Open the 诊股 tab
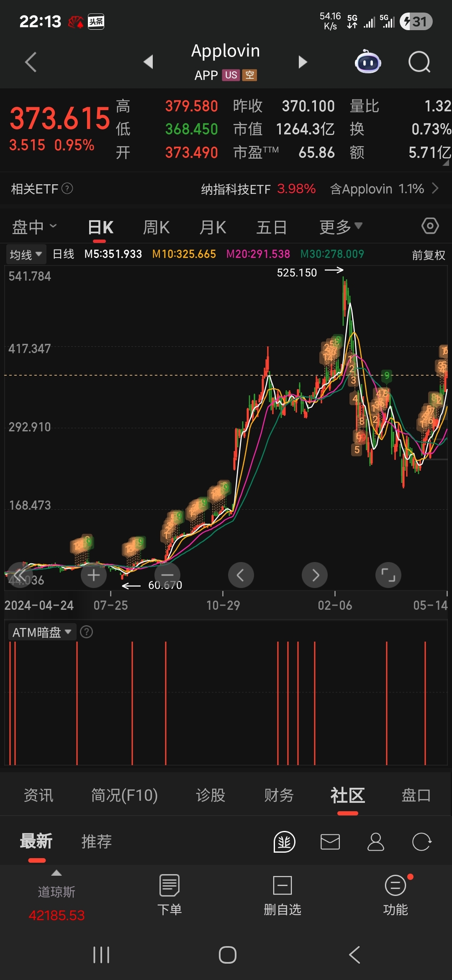The width and height of the screenshot is (452, 980). click(x=211, y=795)
